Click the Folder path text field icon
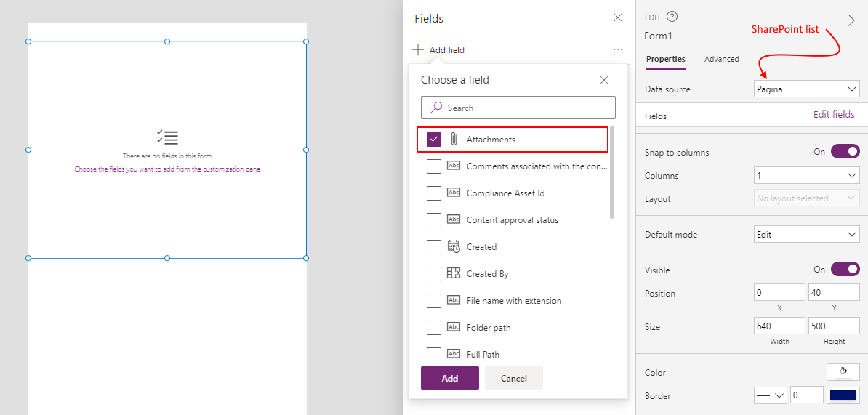This screenshot has width=868, height=415. pos(454,327)
